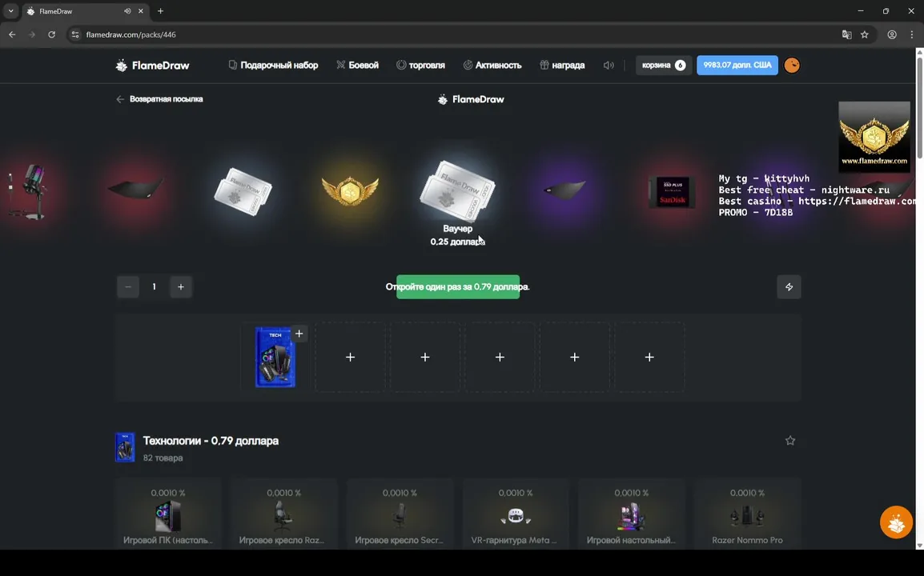The width and height of the screenshot is (924, 576).
Task: Favorite the pack with star icon
Action: click(790, 441)
